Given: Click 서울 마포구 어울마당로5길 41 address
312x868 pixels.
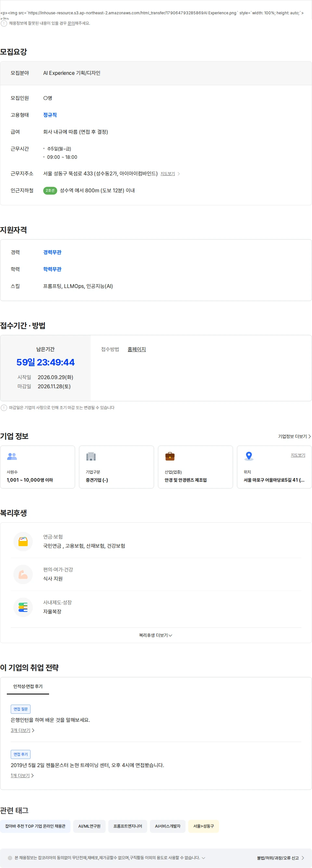Looking at the screenshot, I should 274,480.
